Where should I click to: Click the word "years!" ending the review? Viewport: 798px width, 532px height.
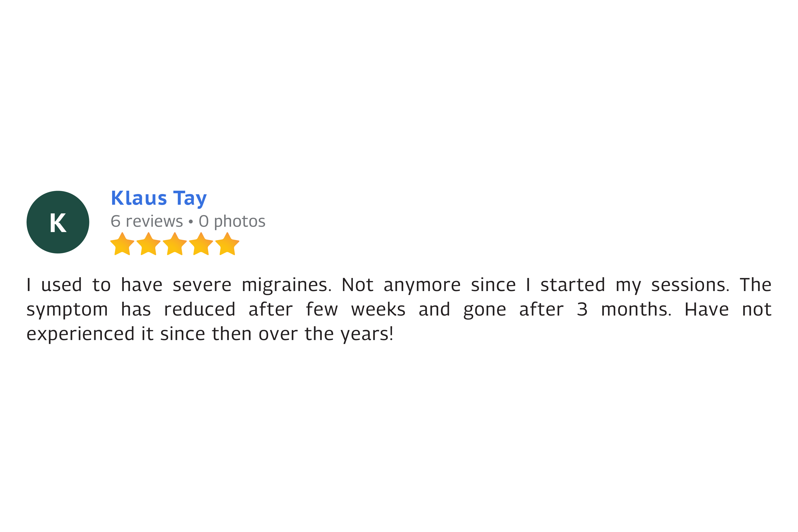367,334
